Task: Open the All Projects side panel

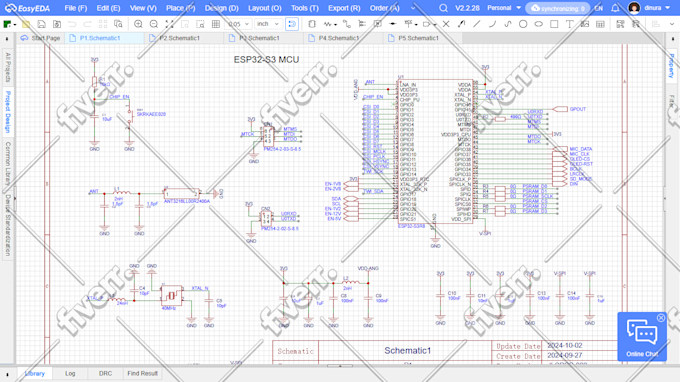Action: (7, 67)
